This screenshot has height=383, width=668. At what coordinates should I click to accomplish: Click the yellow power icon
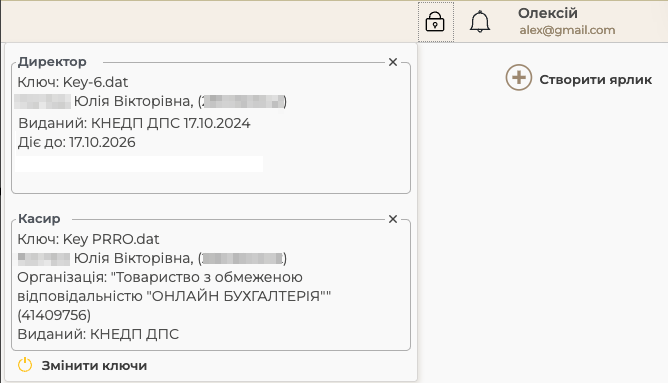click(25, 365)
